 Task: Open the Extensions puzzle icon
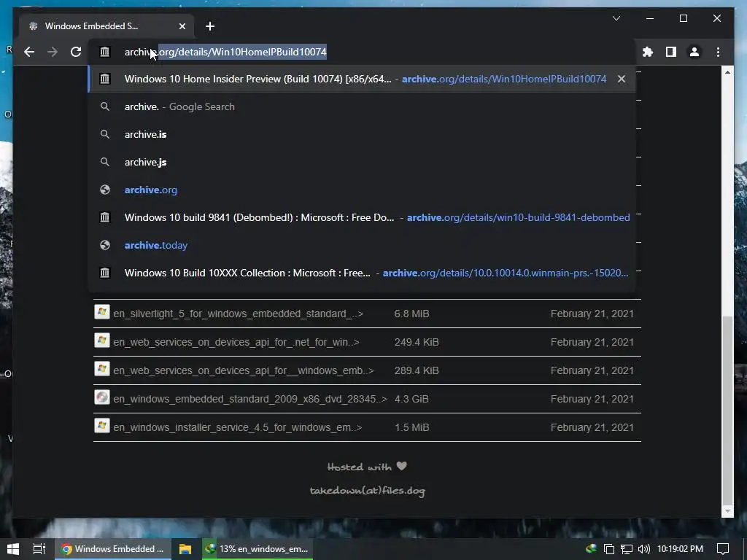pos(648,52)
